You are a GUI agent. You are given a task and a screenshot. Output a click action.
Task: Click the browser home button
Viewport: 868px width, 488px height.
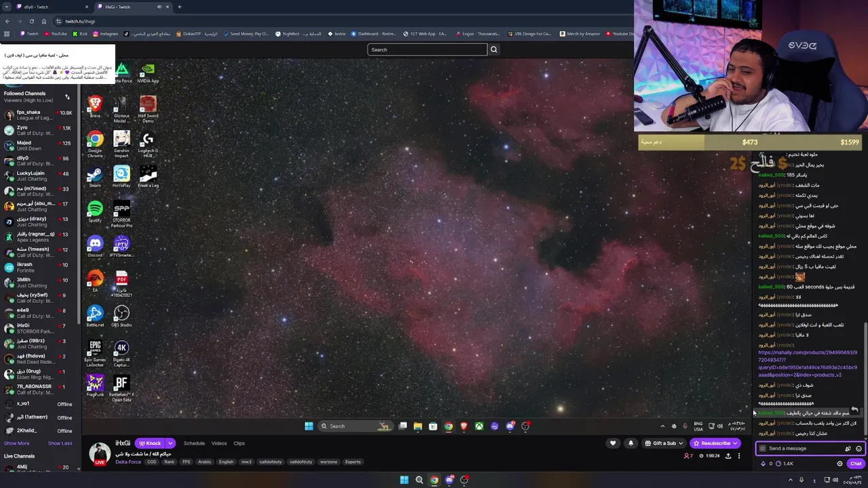(x=44, y=21)
